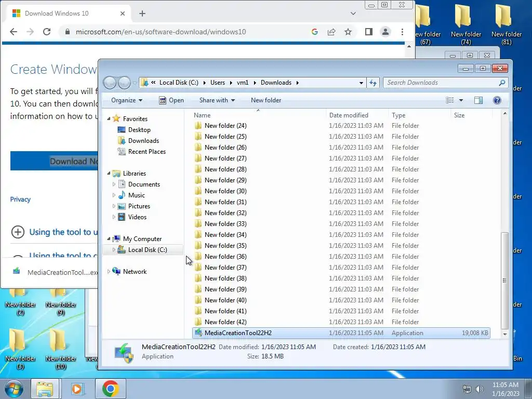The width and height of the screenshot is (532, 399).
Task: Open Chrome share page icon
Action: [331, 32]
